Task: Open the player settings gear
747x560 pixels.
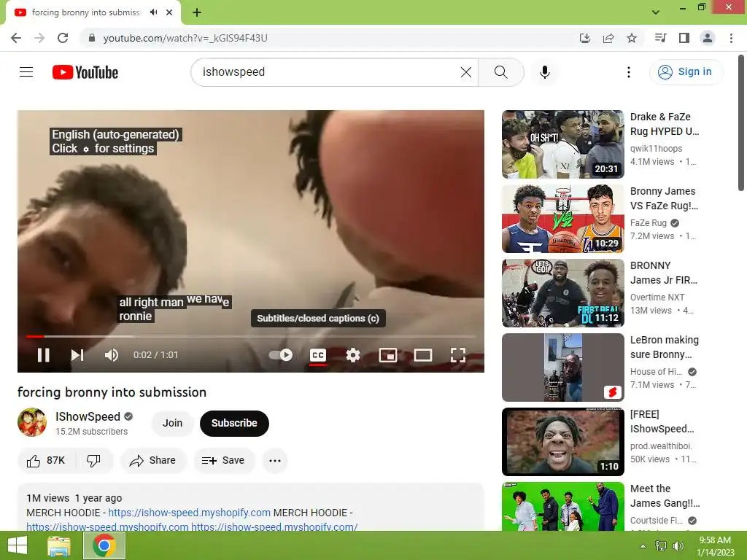Action: (353, 355)
